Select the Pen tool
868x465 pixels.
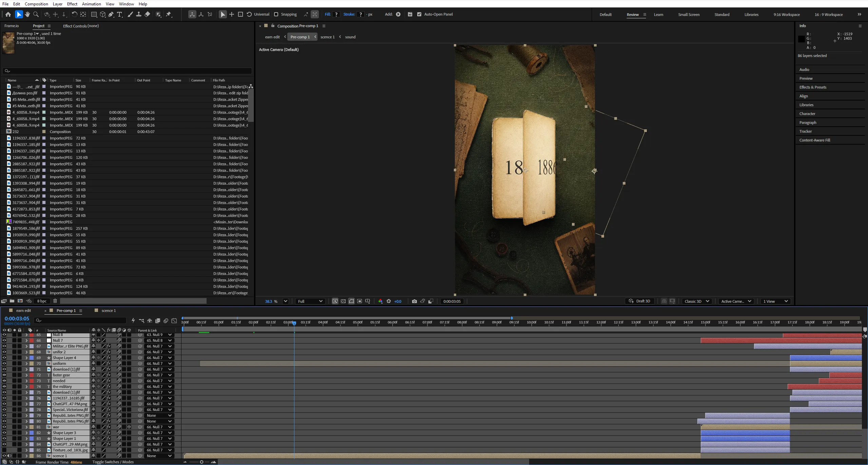tap(111, 14)
